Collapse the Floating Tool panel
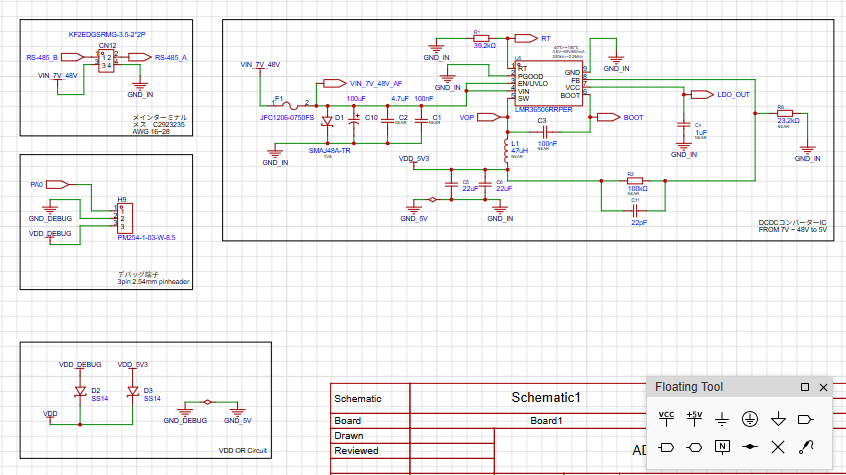The image size is (846, 475). (x=805, y=387)
